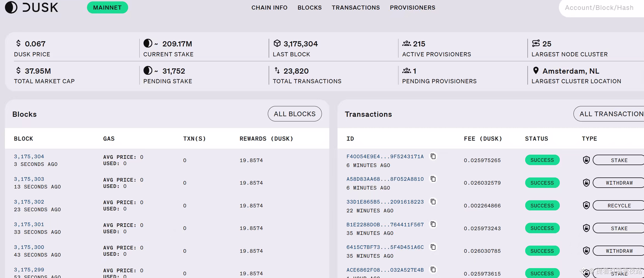The width and height of the screenshot is (644, 278).
Task: Navigate to the Provisioners page
Action: pos(412,8)
